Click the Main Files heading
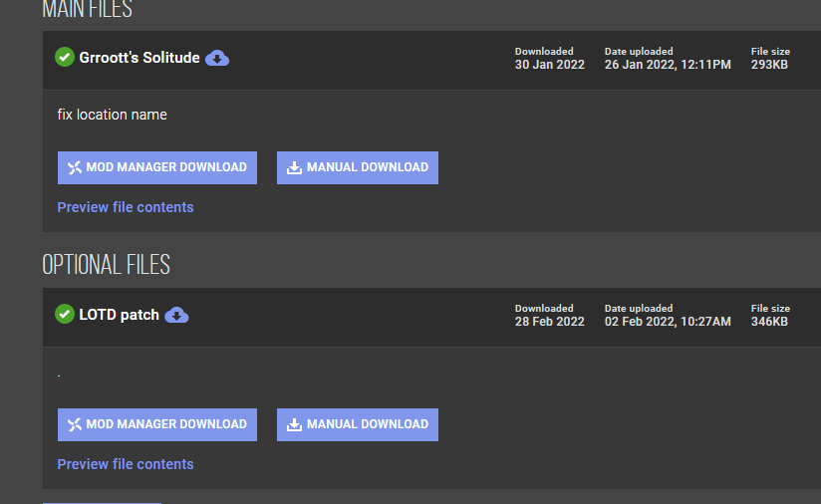This screenshot has width=821, height=504. click(87, 9)
